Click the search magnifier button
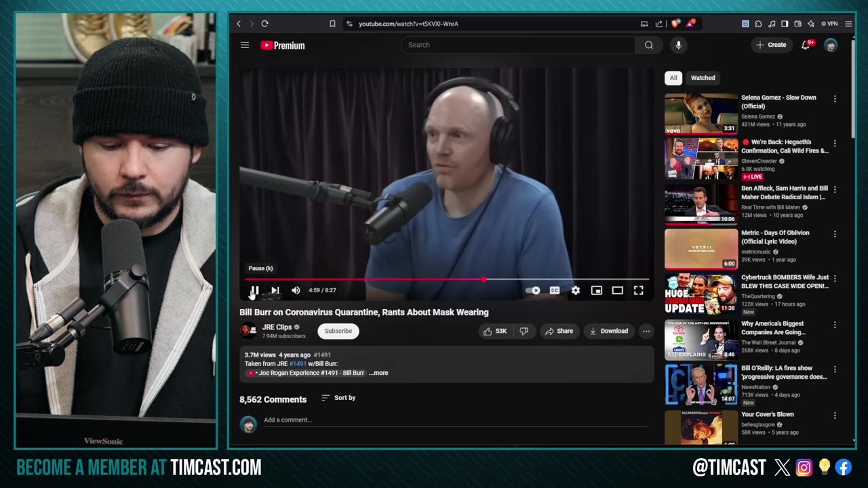Screen dimensions: 868x488 point(649,45)
